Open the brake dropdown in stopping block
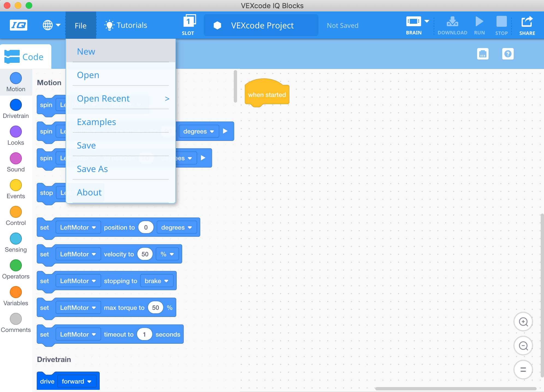Image resolution: width=544 pixels, height=392 pixels. click(157, 281)
